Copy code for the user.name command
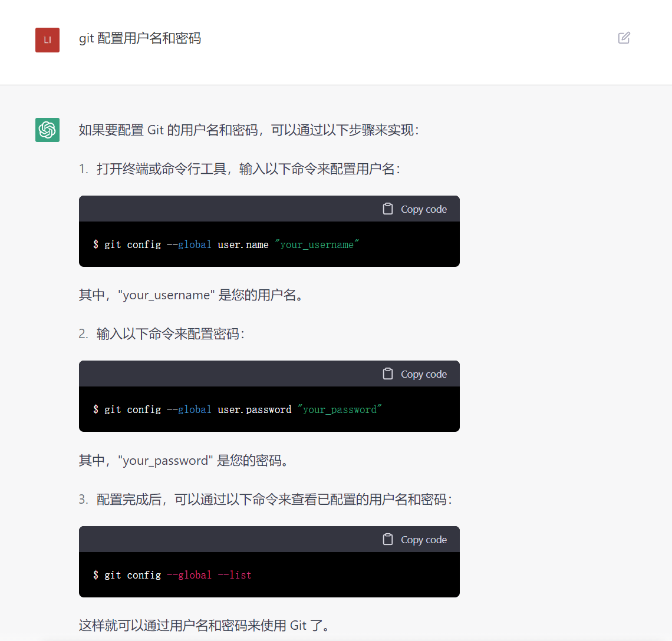The width and height of the screenshot is (672, 641). (x=415, y=209)
